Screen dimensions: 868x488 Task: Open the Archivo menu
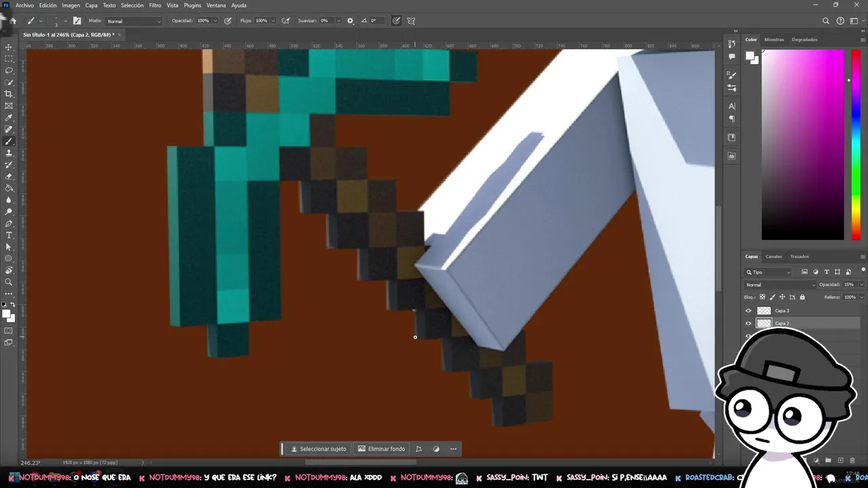click(24, 5)
